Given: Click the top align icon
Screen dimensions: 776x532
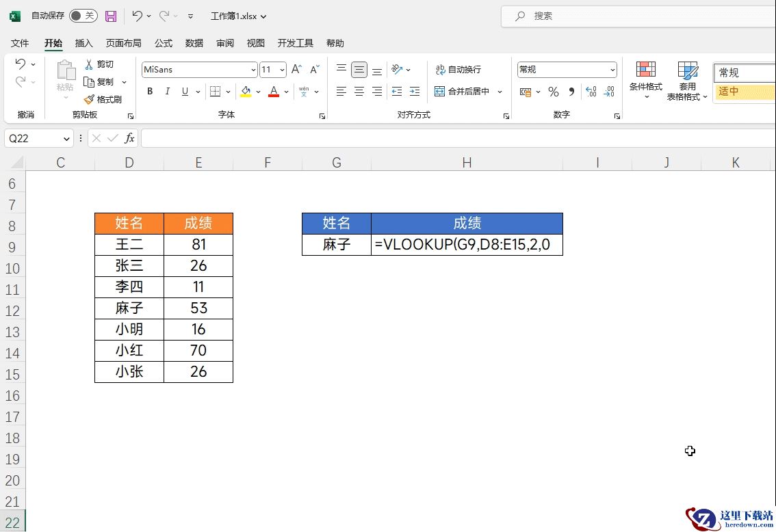Looking at the screenshot, I should click(x=341, y=69).
